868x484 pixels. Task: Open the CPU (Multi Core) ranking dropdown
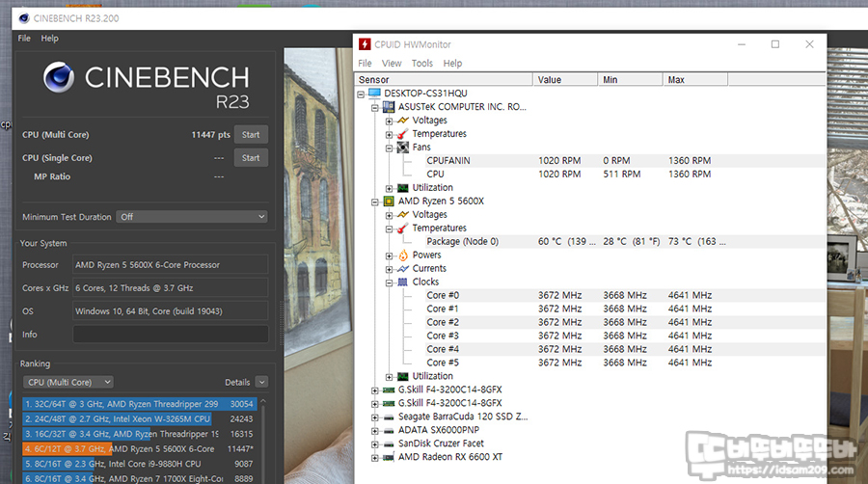[x=68, y=382]
